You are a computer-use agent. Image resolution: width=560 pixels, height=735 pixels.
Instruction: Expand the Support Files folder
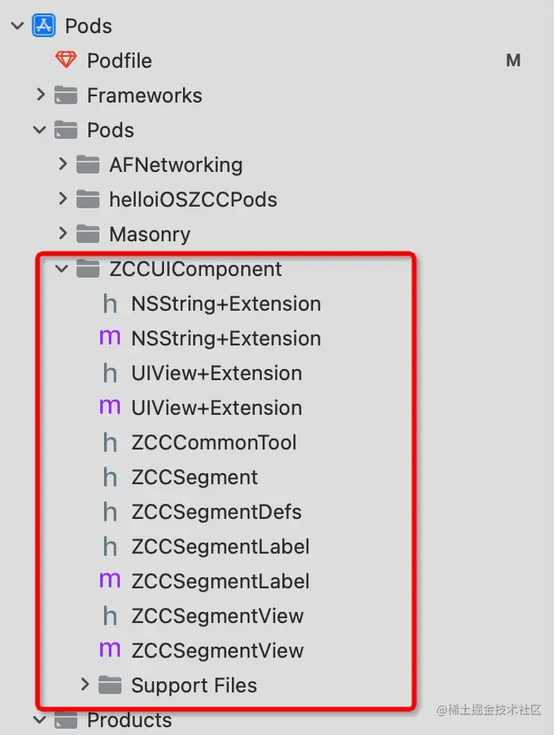[85, 685]
